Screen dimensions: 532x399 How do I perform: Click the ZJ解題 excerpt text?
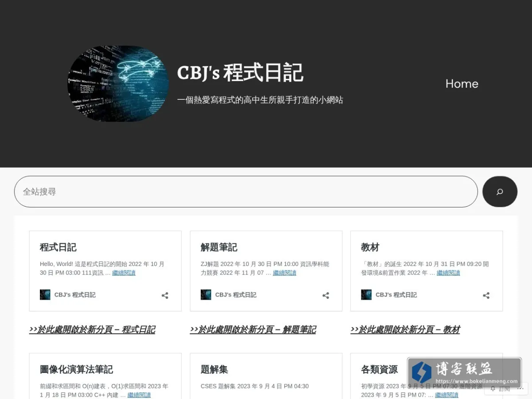point(265,268)
